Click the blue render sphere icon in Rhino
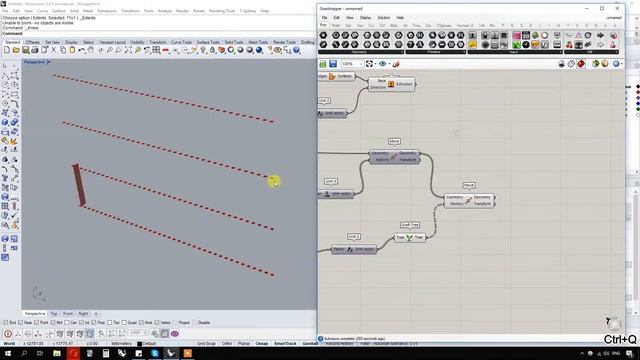Image resolution: width=640 pixels, height=360 pixels. click(x=259, y=50)
